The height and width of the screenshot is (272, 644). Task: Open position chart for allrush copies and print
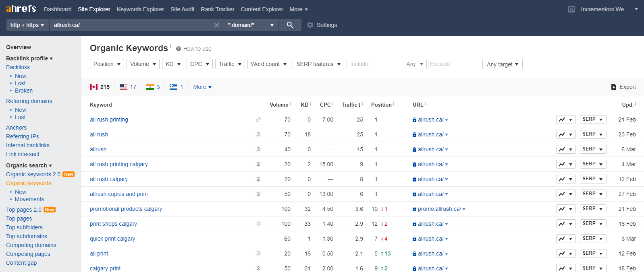(x=566, y=194)
